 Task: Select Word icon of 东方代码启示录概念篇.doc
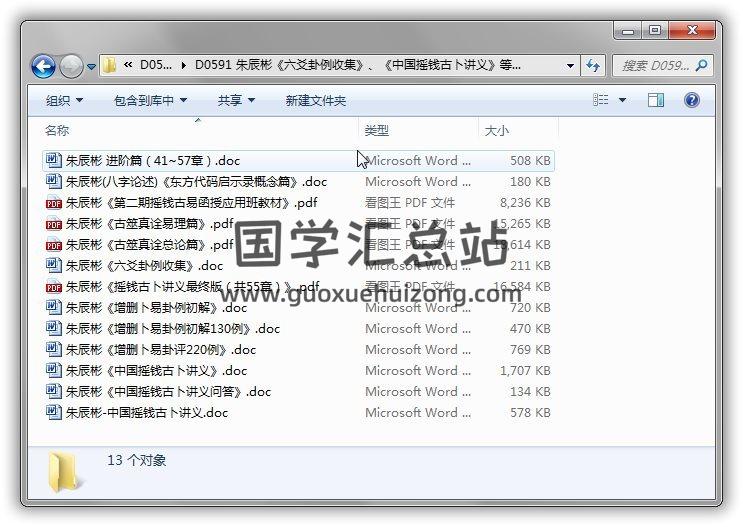[x=54, y=181]
